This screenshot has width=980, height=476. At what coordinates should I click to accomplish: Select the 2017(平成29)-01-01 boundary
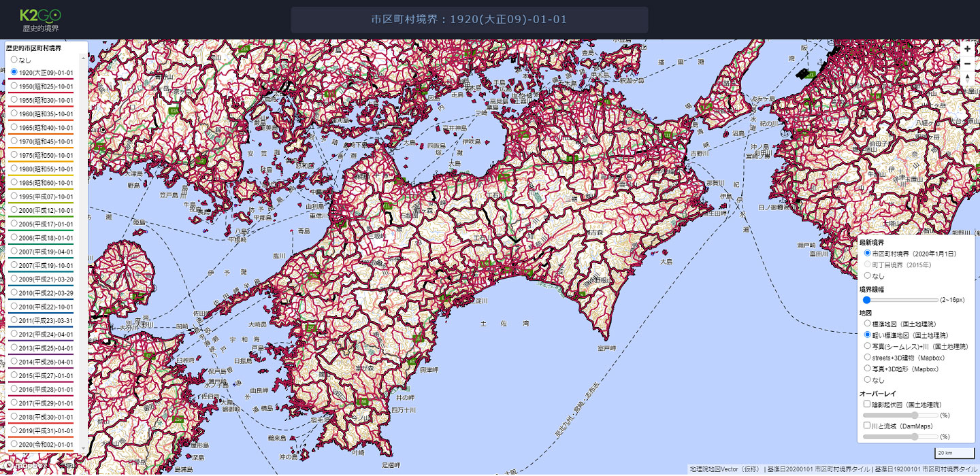(x=14, y=403)
